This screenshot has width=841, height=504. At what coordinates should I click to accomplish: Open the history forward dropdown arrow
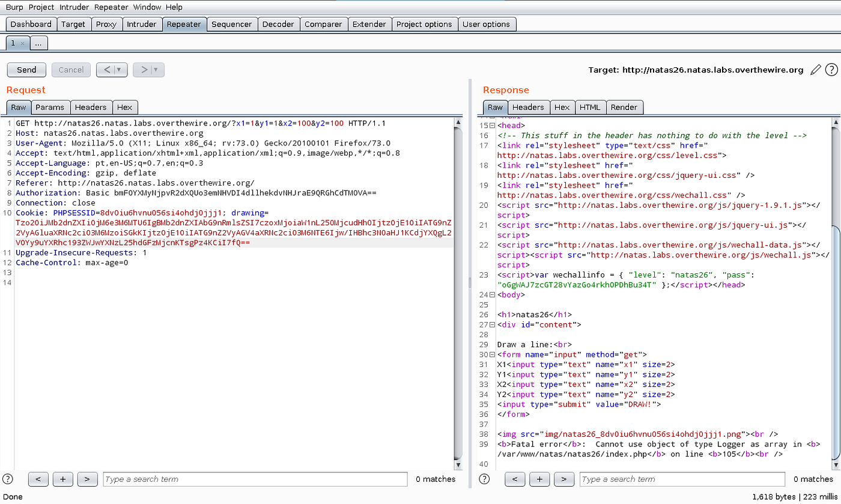156,70
